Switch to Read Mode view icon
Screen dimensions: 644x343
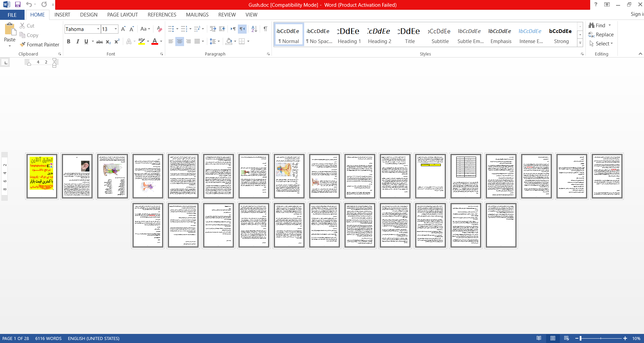(x=539, y=338)
